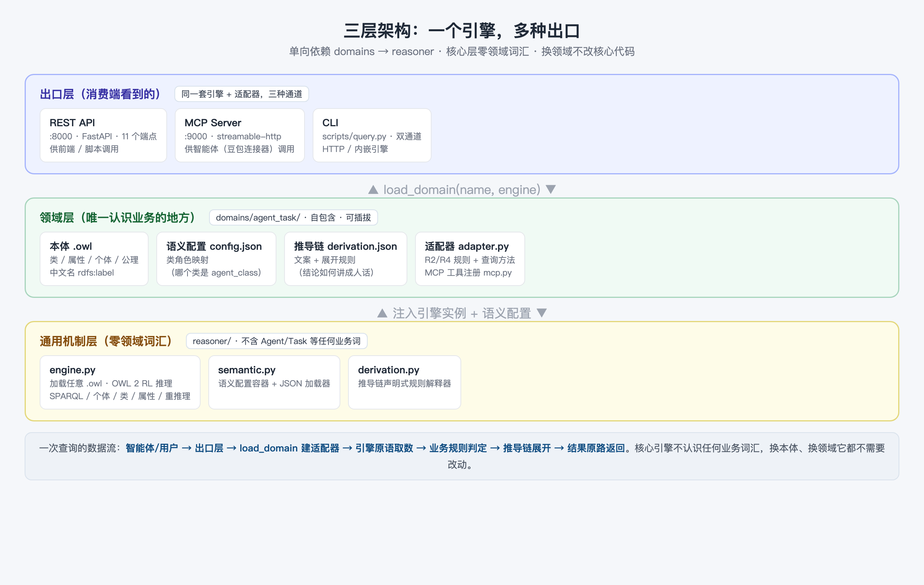Select the MCP Server card

(239, 135)
